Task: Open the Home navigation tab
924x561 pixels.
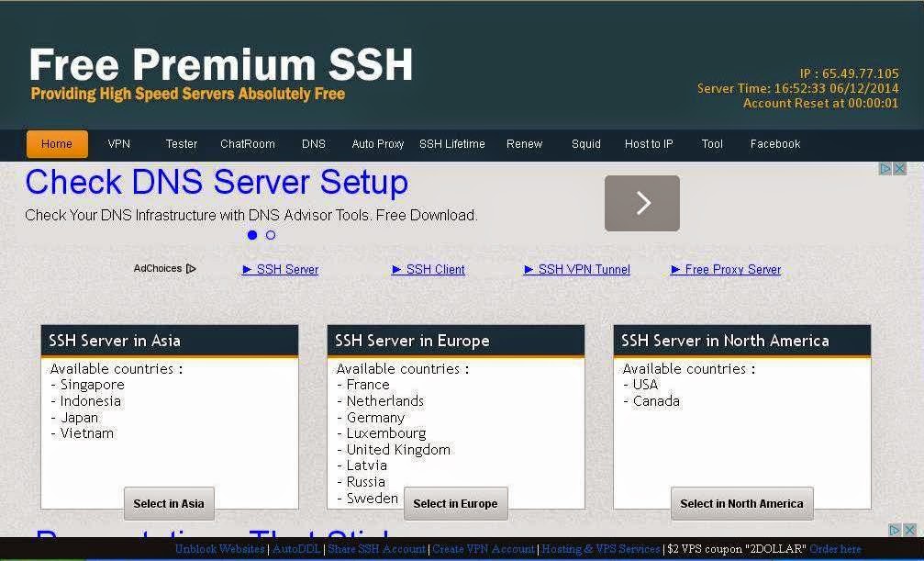Action: [x=57, y=144]
